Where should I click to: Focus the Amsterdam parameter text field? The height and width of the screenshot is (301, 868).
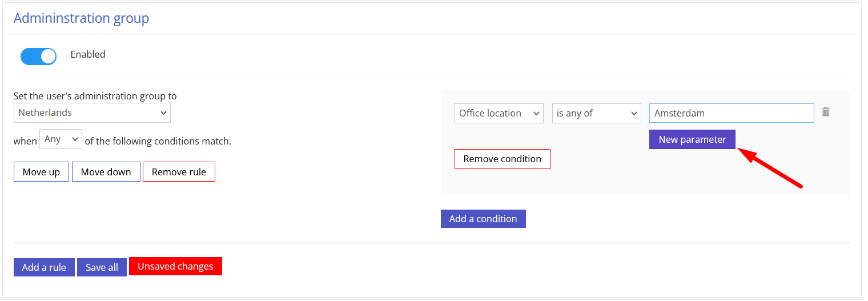point(732,113)
